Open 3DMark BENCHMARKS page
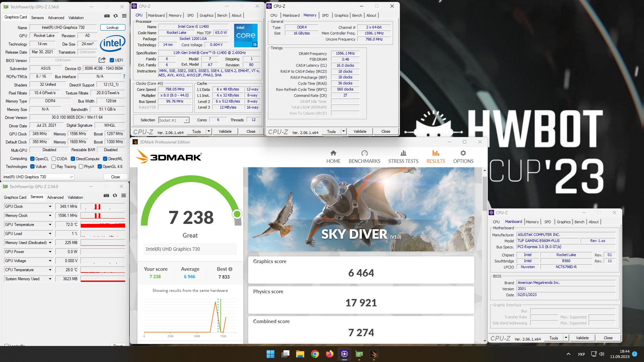This screenshot has width=644, height=362. tap(364, 157)
